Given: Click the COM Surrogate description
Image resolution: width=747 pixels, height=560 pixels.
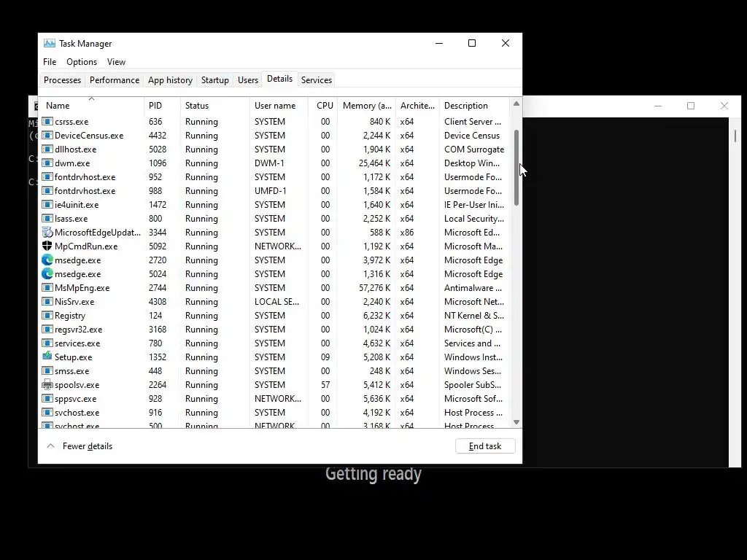Looking at the screenshot, I should pos(474,149).
